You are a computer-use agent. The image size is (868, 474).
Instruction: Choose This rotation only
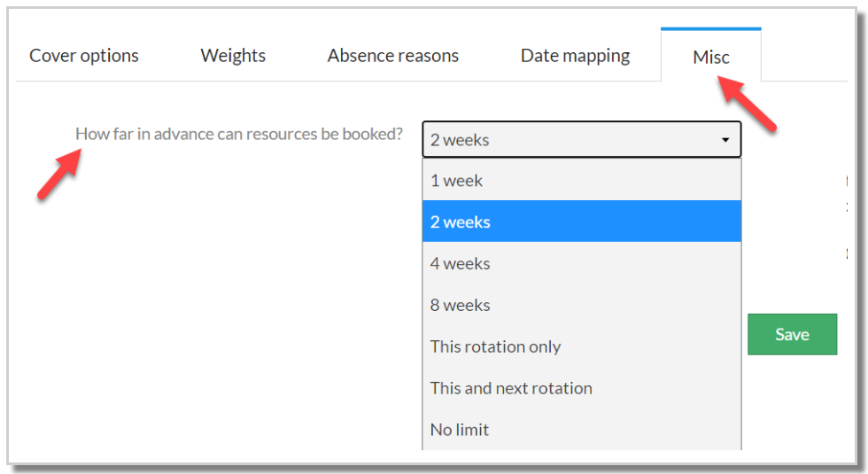pyautogui.click(x=581, y=346)
